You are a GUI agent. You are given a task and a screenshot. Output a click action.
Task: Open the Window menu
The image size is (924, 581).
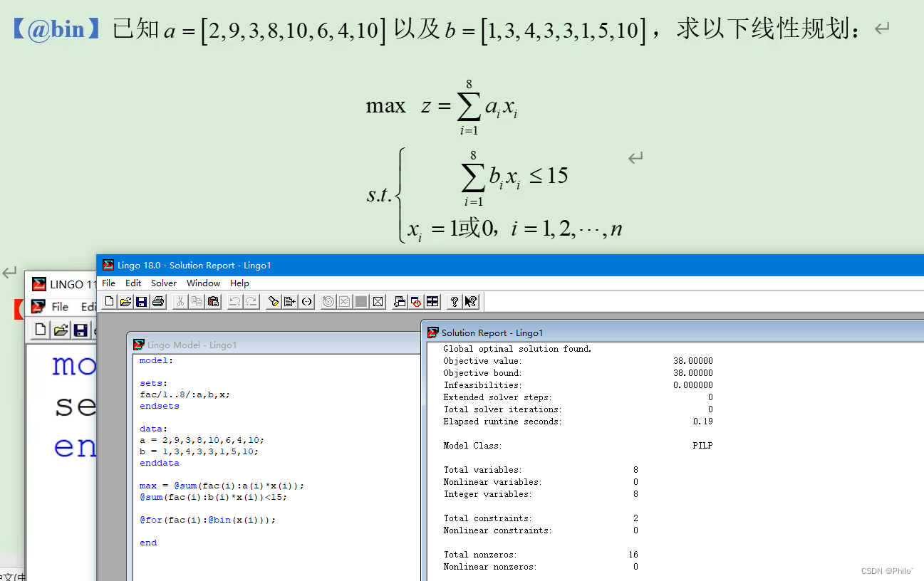click(x=203, y=283)
